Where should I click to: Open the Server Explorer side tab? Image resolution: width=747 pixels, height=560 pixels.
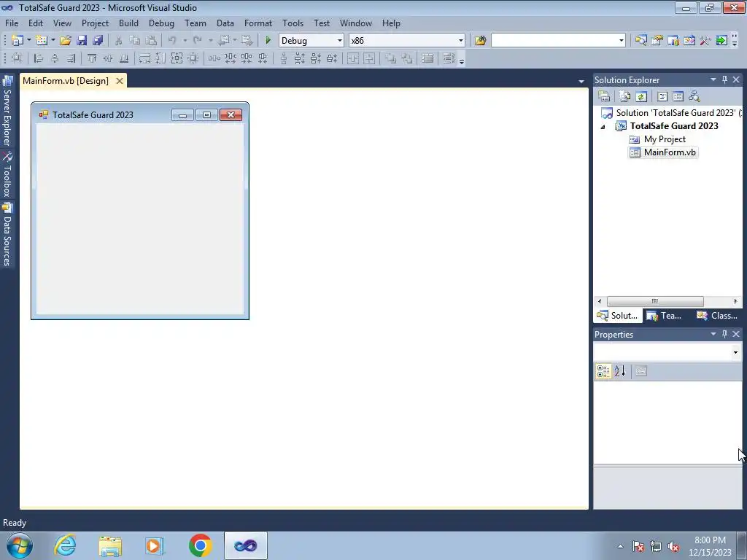[x=7, y=111]
